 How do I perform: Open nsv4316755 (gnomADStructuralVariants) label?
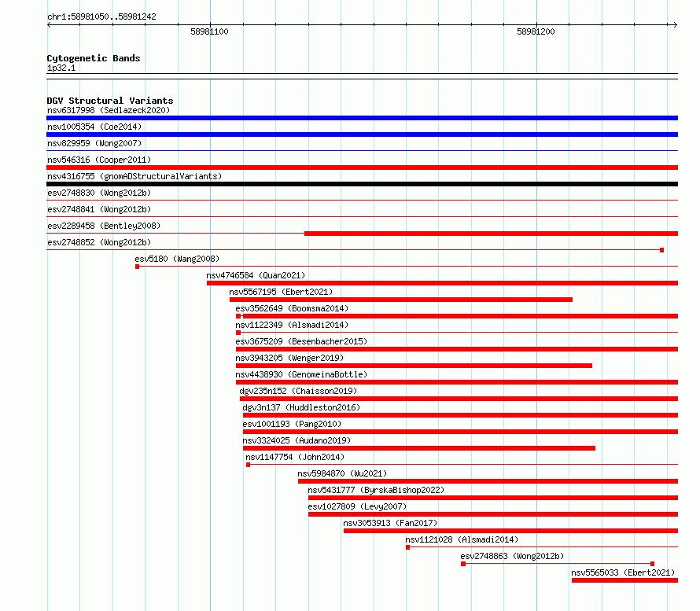point(134,176)
